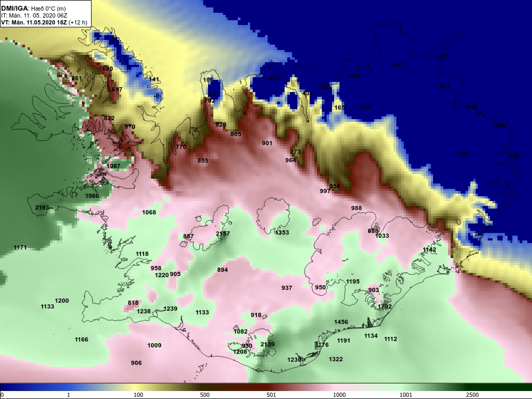Click the map value 805
The width and height of the screenshot is (532, 399).
click(236, 134)
